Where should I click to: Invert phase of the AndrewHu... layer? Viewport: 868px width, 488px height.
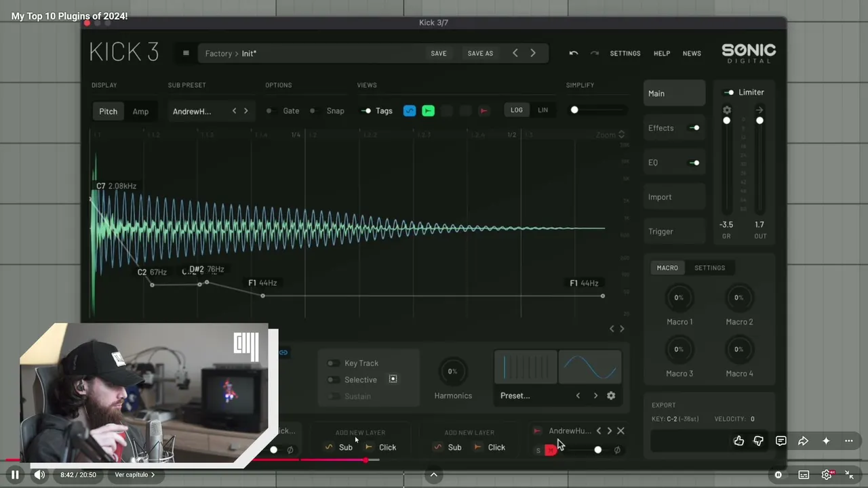(x=617, y=450)
